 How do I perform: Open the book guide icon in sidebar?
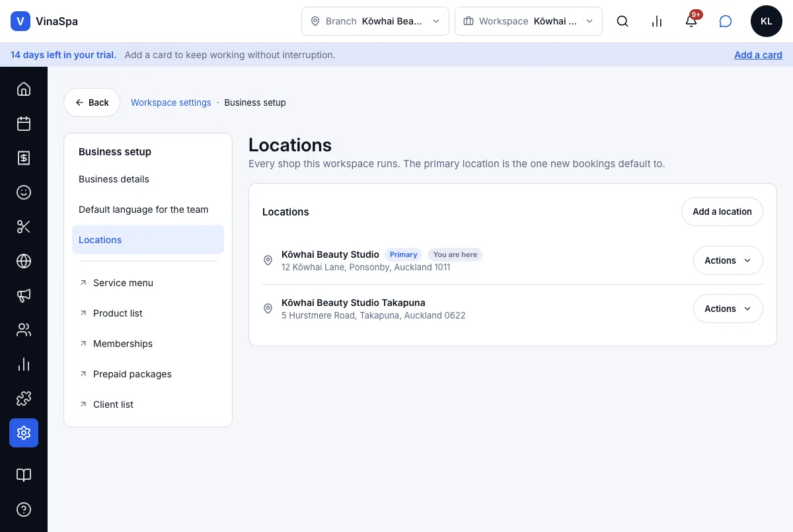click(24, 475)
